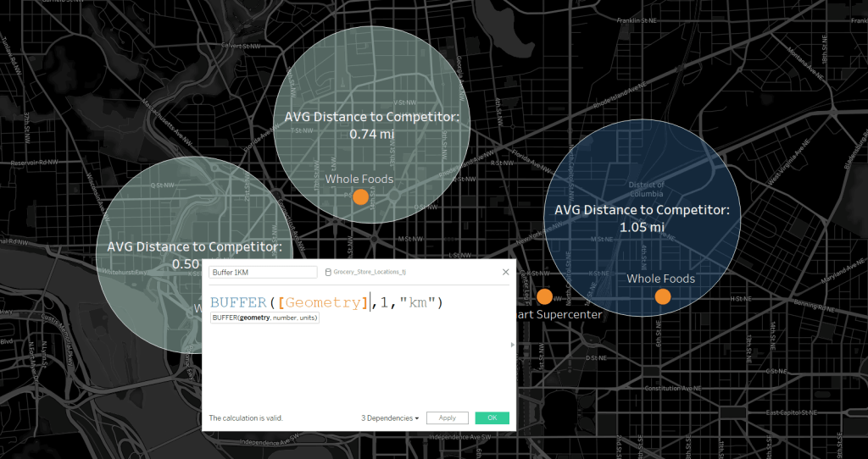
Task: Click the Buffer 1KM name field
Action: tap(260, 272)
